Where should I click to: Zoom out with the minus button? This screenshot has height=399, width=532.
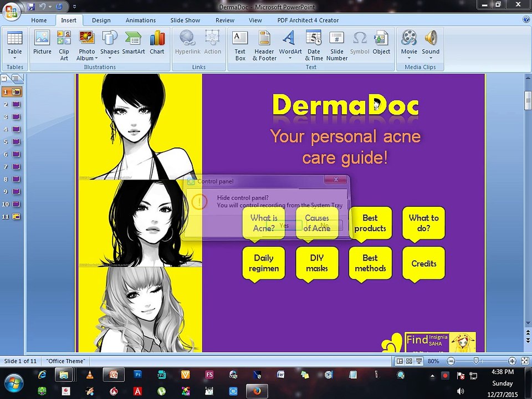click(451, 361)
